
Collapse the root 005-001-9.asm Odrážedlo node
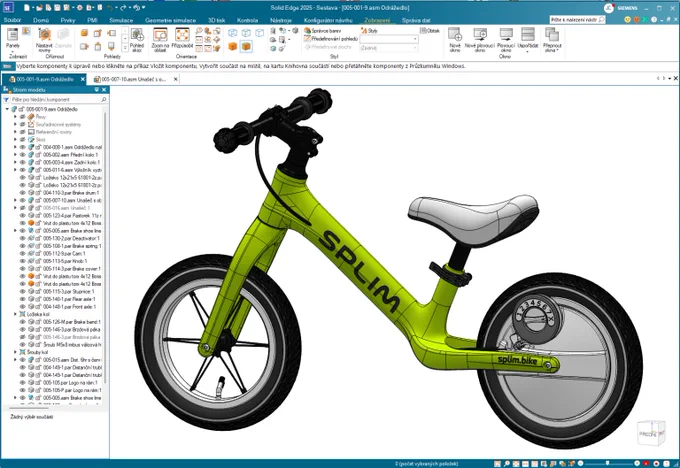[x=7, y=109]
